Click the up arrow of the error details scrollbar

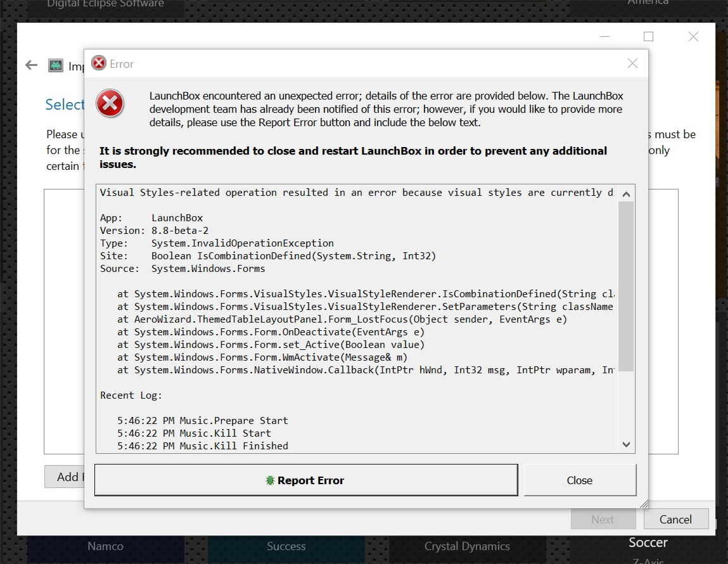[x=626, y=194]
